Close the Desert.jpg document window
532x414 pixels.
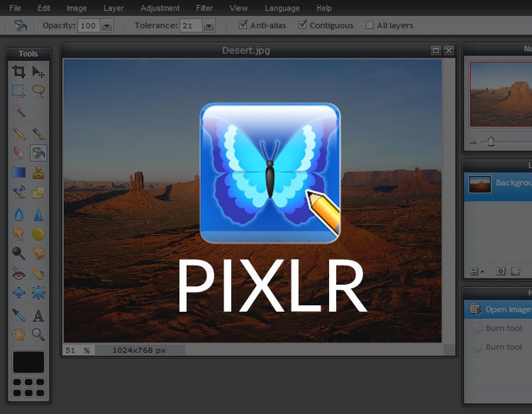point(448,50)
